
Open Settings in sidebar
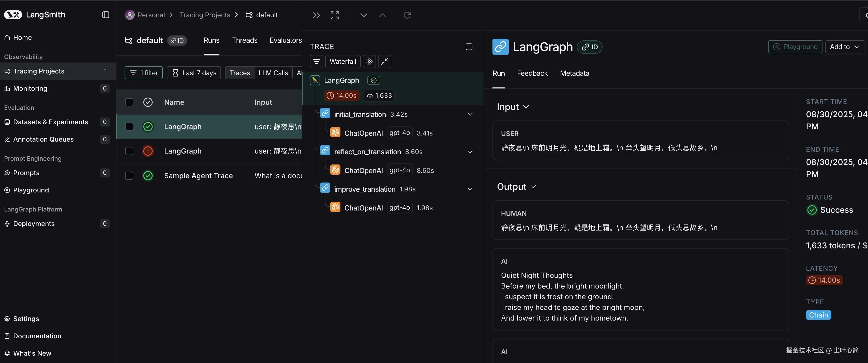pos(58,319)
